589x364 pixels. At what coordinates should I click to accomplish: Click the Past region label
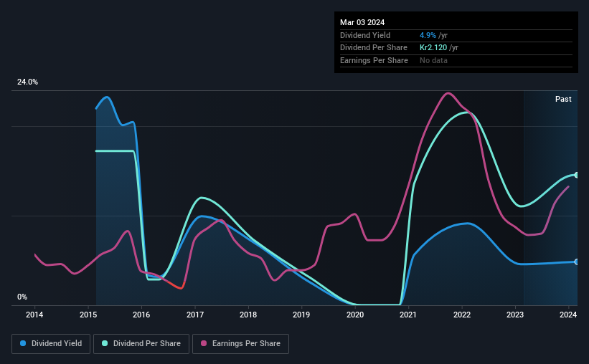[563, 99]
